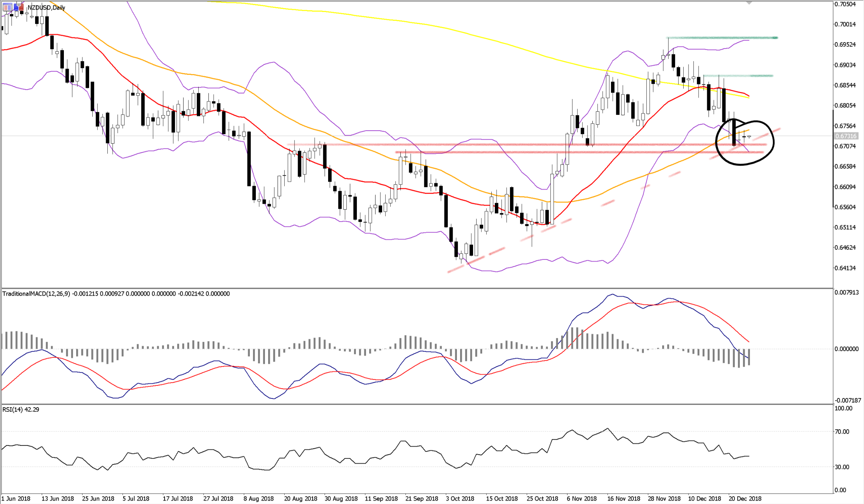Screen dimensions: 864x504
Task: Click the NZDUSD,Daily chart title
Action: point(46,7)
